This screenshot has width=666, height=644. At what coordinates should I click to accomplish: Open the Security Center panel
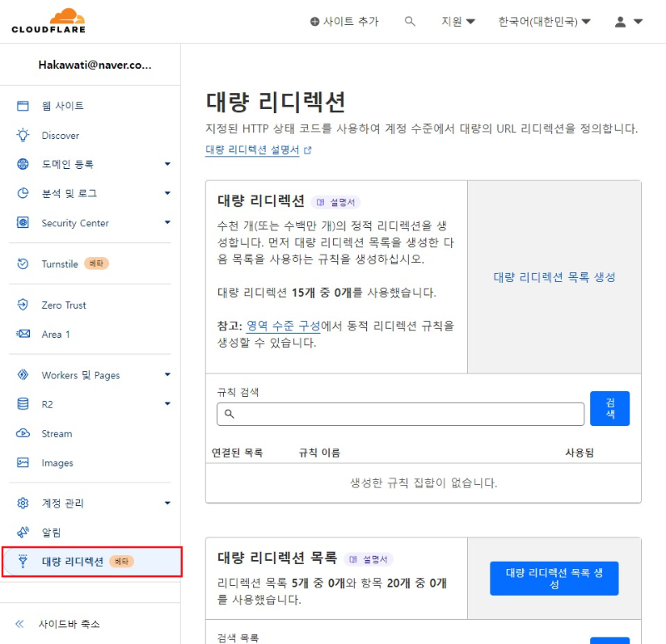(x=74, y=223)
